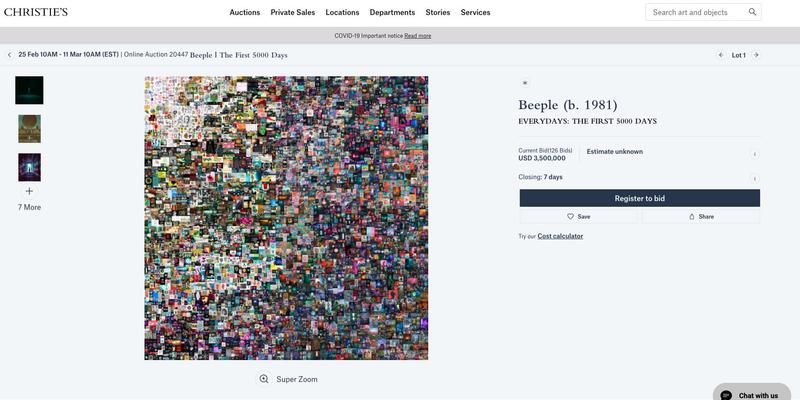Viewport: 800px width, 400px height.
Task: Click the 7 More label
Action: click(x=29, y=207)
